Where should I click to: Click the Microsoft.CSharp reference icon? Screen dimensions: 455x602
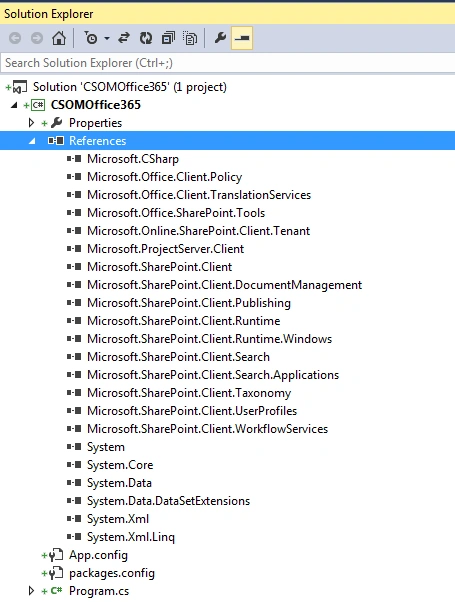[74, 159]
